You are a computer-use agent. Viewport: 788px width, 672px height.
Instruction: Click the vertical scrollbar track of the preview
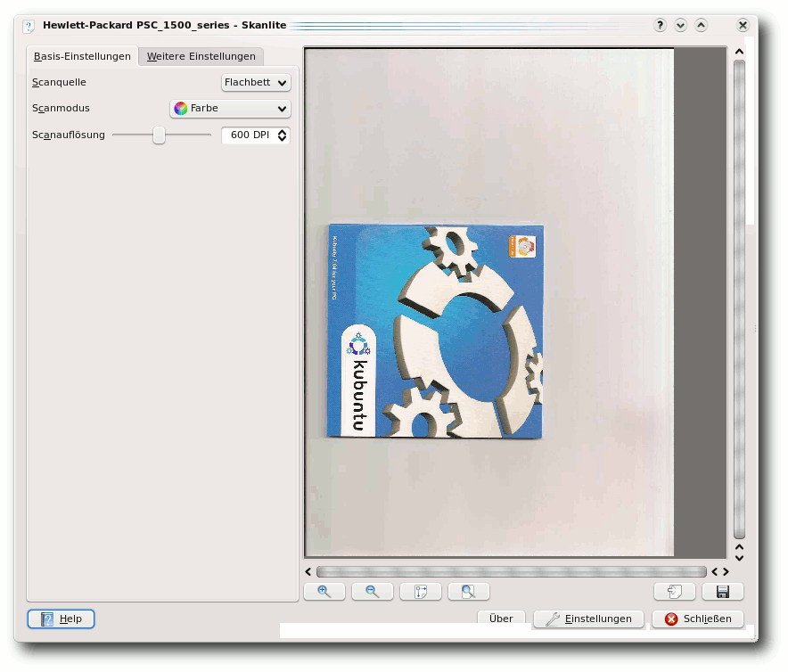(739, 299)
